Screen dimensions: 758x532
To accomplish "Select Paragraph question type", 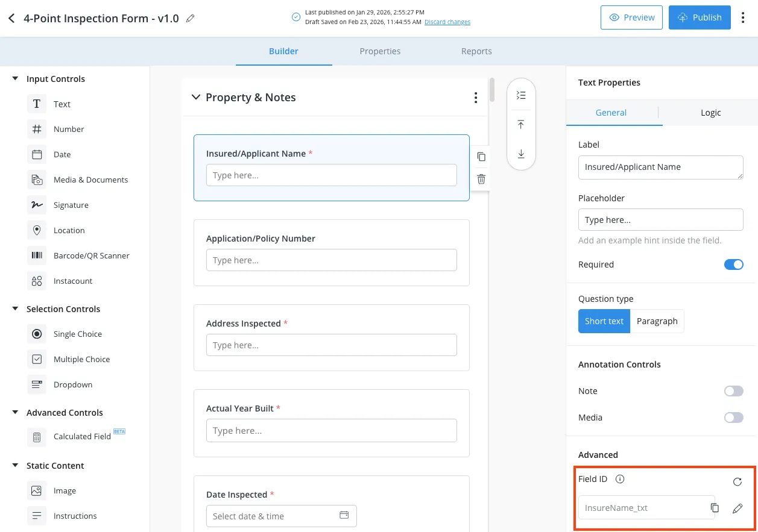I will pyautogui.click(x=657, y=321).
